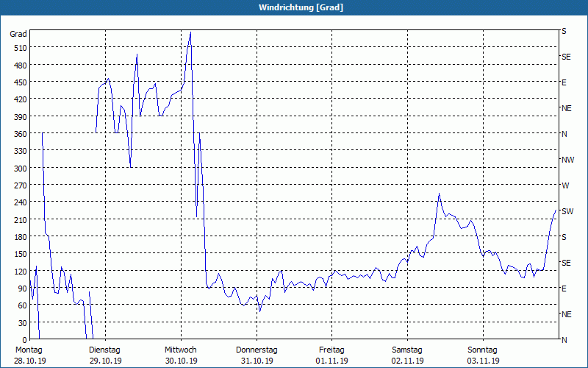
Task: Select the 480 value on the degree axis
Action: [x=21, y=66]
